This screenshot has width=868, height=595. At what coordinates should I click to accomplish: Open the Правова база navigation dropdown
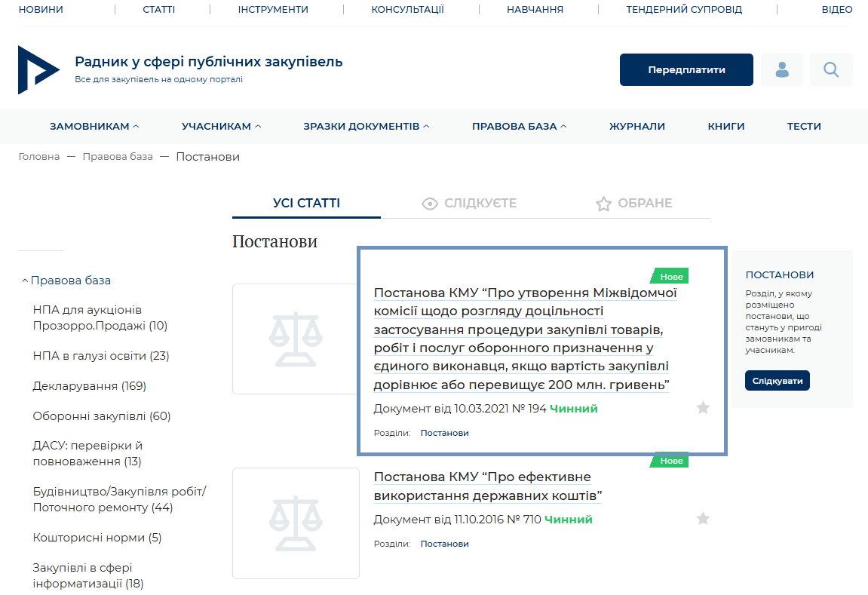click(x=519, y=127)
